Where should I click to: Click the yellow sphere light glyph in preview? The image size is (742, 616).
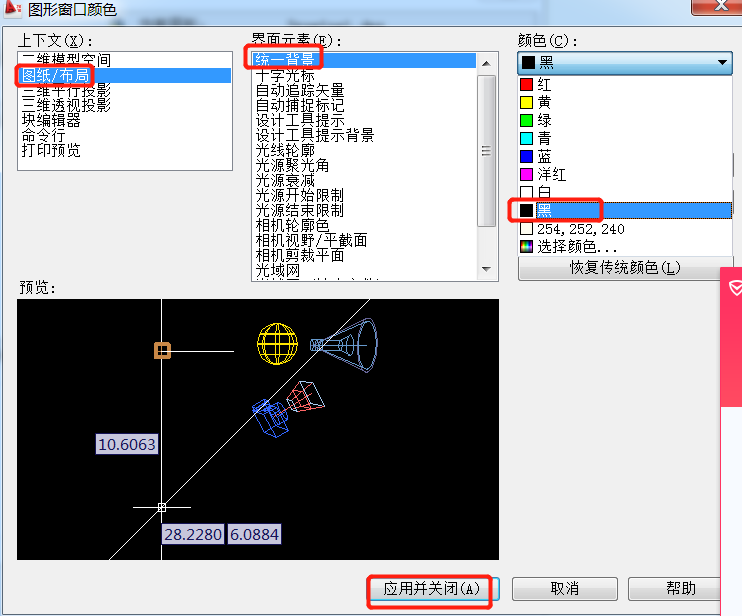pyautogui.click(x=279, y=342)
